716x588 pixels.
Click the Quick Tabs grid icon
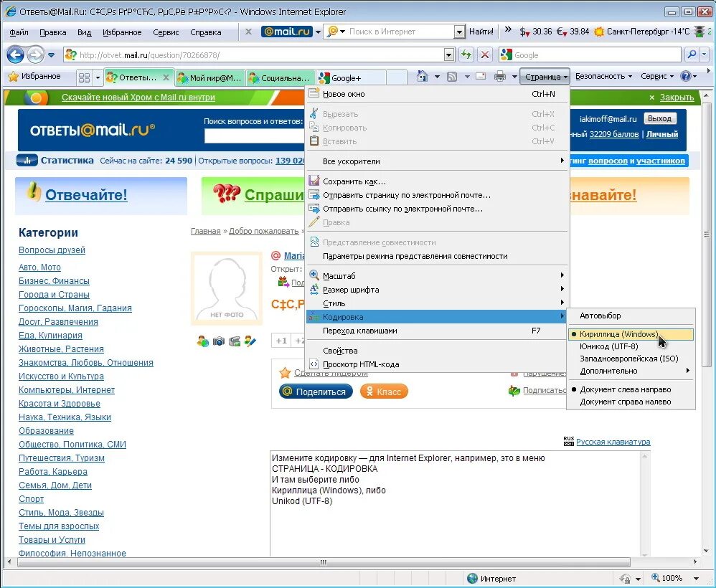point(84,77)
